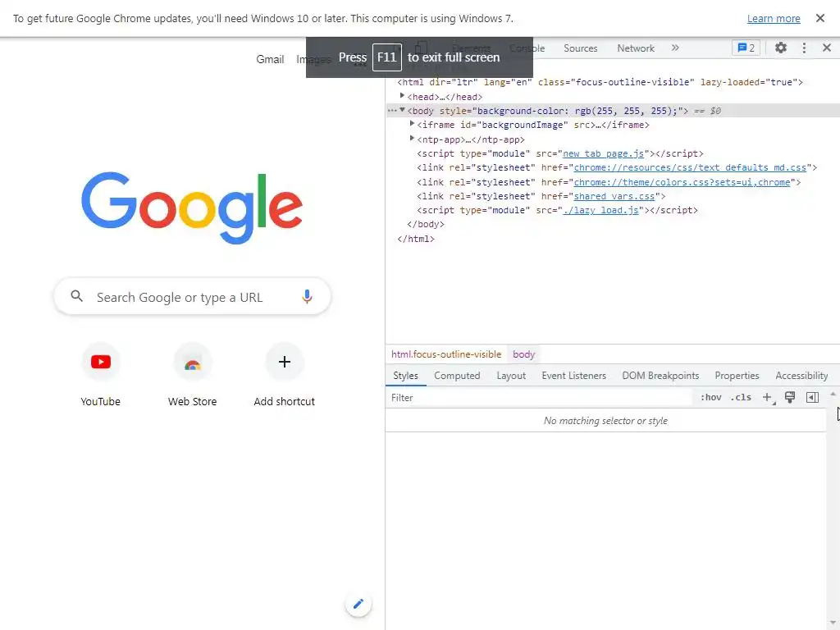
Task: Toggle the :hov element state panel
Action: pos(711,398)
